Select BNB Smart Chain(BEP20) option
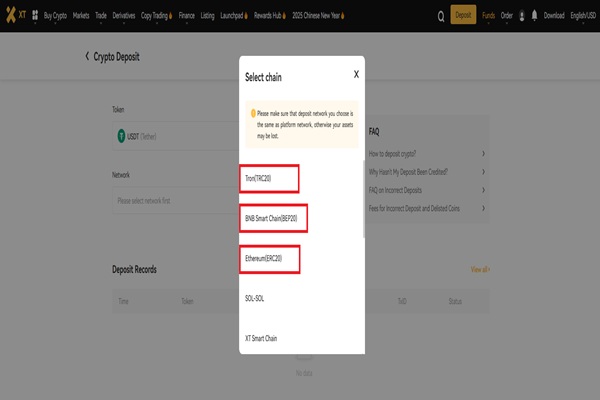This screenshot has height=400, width=600. (x=273, y=218)
